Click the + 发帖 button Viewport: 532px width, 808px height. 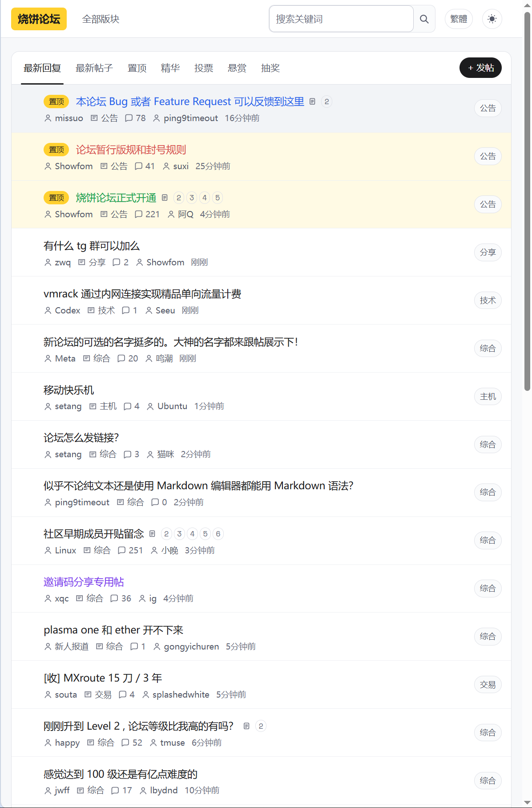pos(480,68)
